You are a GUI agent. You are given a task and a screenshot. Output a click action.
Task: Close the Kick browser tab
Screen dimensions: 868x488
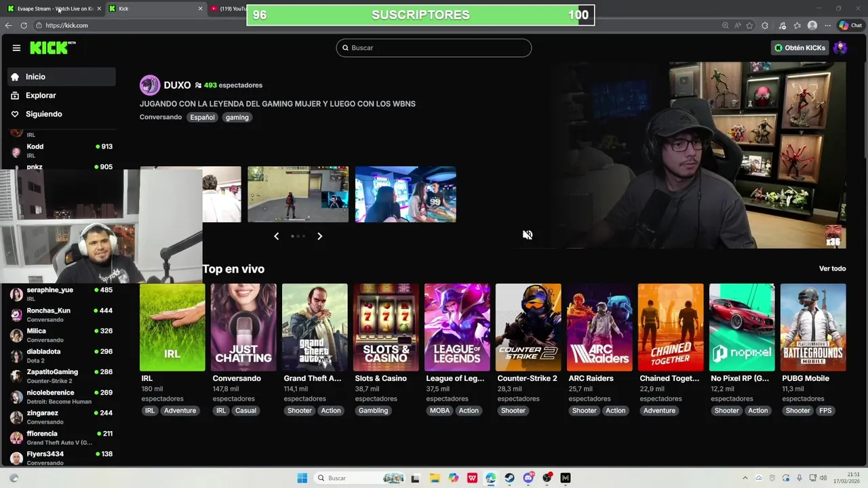(200, 9)
